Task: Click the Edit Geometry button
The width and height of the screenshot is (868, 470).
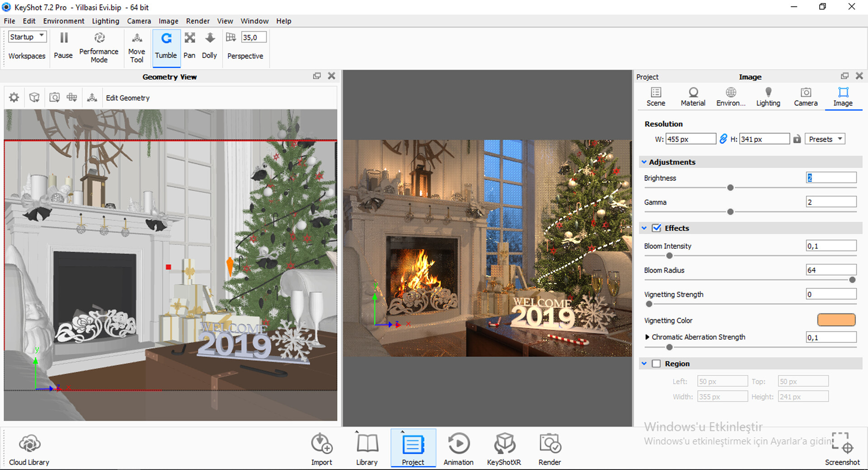Action: 127,98
